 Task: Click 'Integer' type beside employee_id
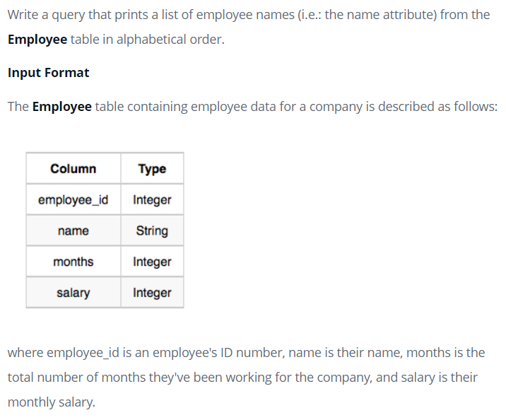point(152,199)
